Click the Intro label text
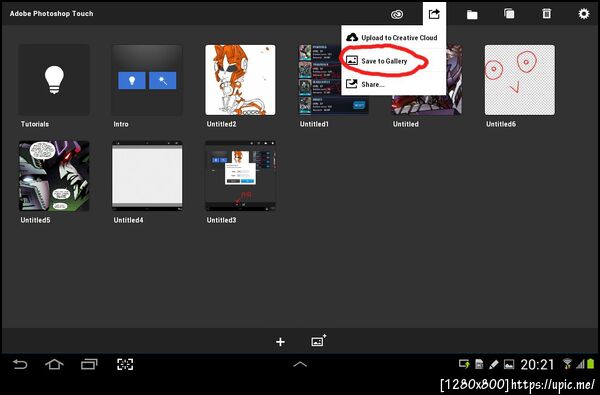 click(x=121, y=124)
